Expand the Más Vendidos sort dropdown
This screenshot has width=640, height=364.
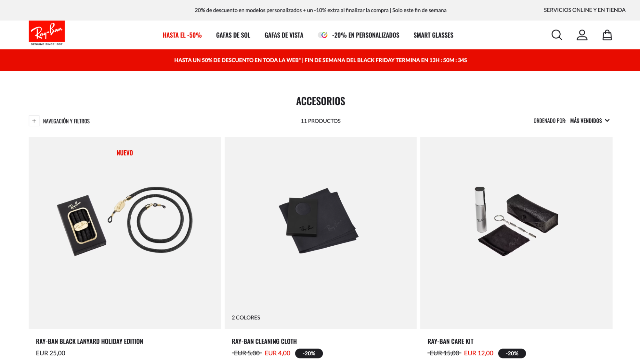pyautogui.click(x=590, y=121)
